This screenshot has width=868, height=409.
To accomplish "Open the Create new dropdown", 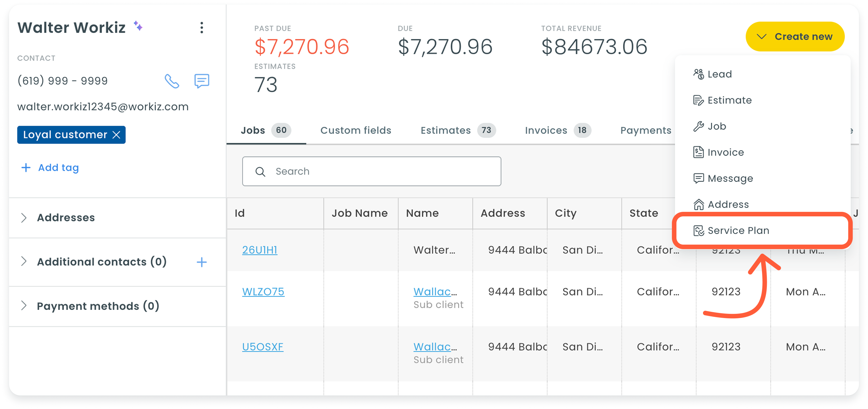I will [795, 36].
